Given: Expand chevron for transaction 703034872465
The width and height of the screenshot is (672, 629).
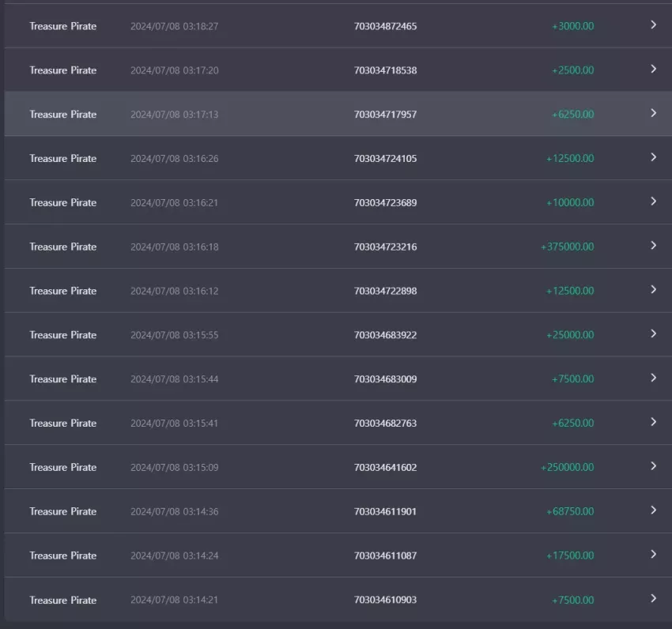Looking at the screenshot, I should tap(653, 24).
